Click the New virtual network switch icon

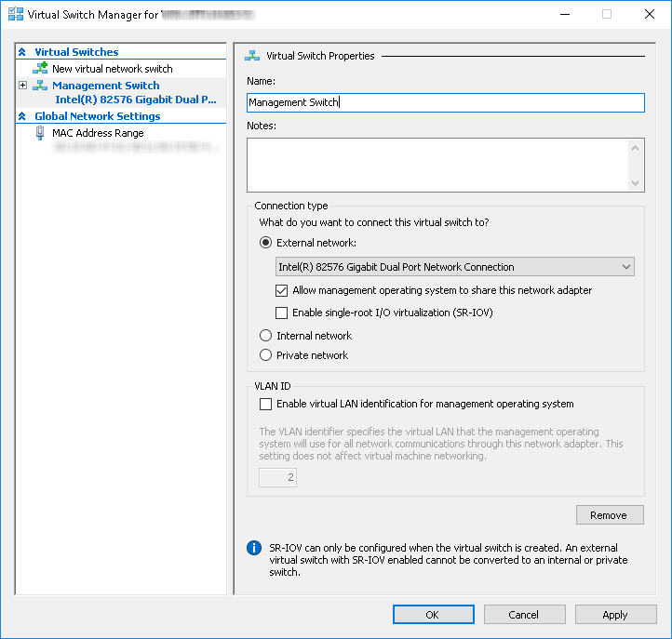tap(40, 69)
